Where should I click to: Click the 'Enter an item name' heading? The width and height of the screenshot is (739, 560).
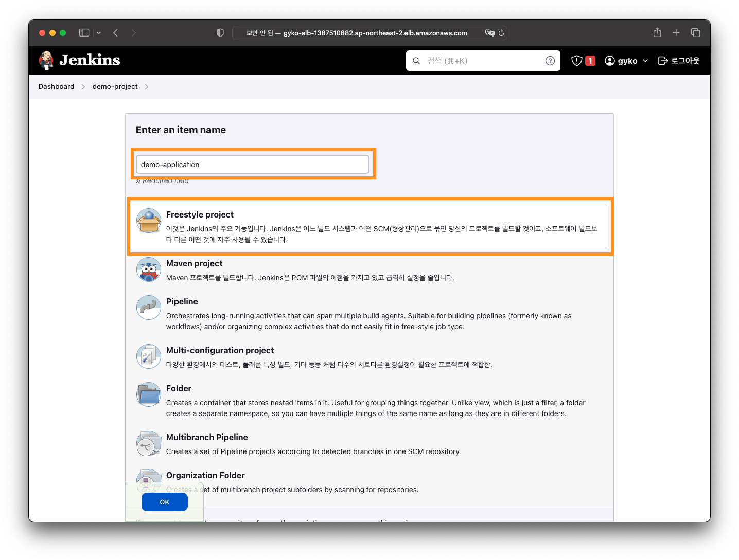click(181, 130)
